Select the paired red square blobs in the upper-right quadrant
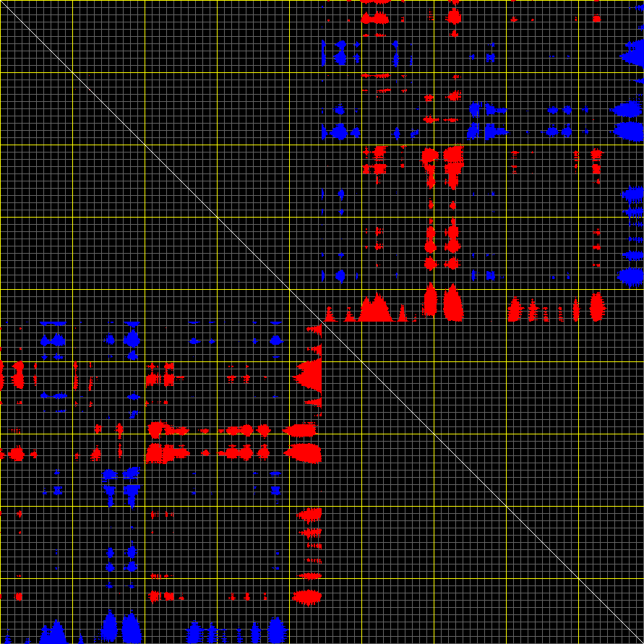Image resolution: width=644 pixels, height=644 pixels. click(442, 156)
